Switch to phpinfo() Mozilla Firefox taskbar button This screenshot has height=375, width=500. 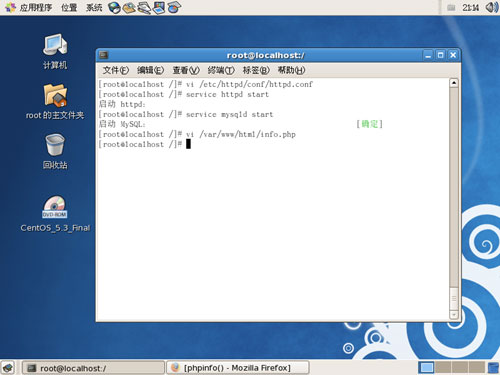tap(238, 368)
